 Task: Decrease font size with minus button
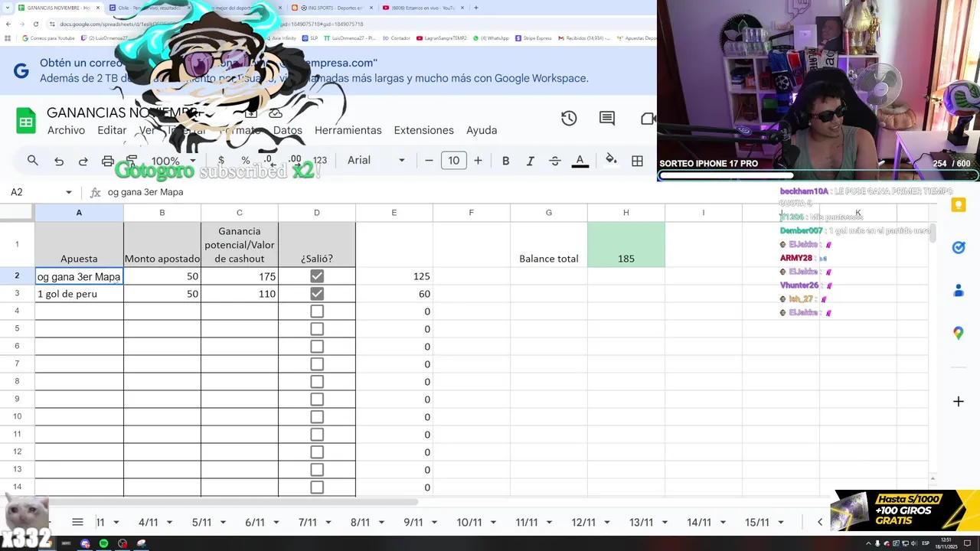pyautogui.click(x=429, y=161)
